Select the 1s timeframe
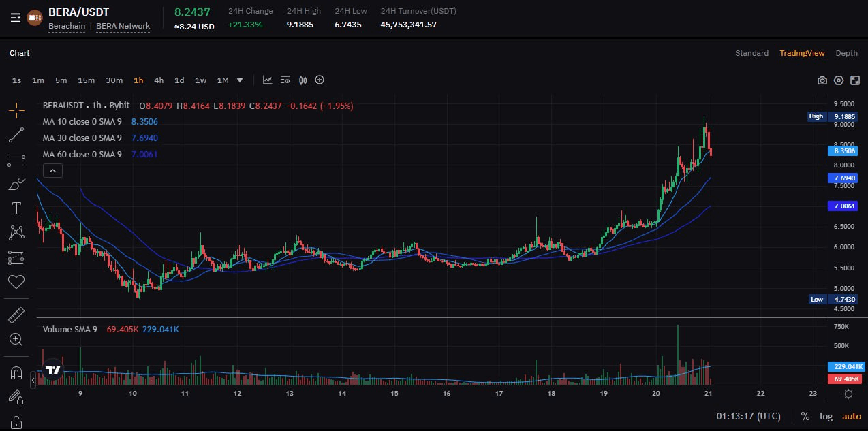The image size is (868, 431). [x=16, y=80]
